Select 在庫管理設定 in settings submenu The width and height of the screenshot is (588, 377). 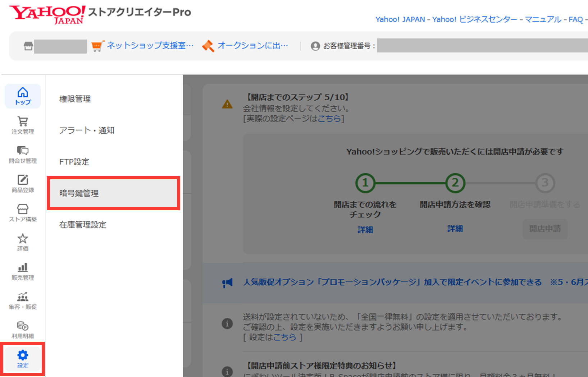click(x=83, y=225)
